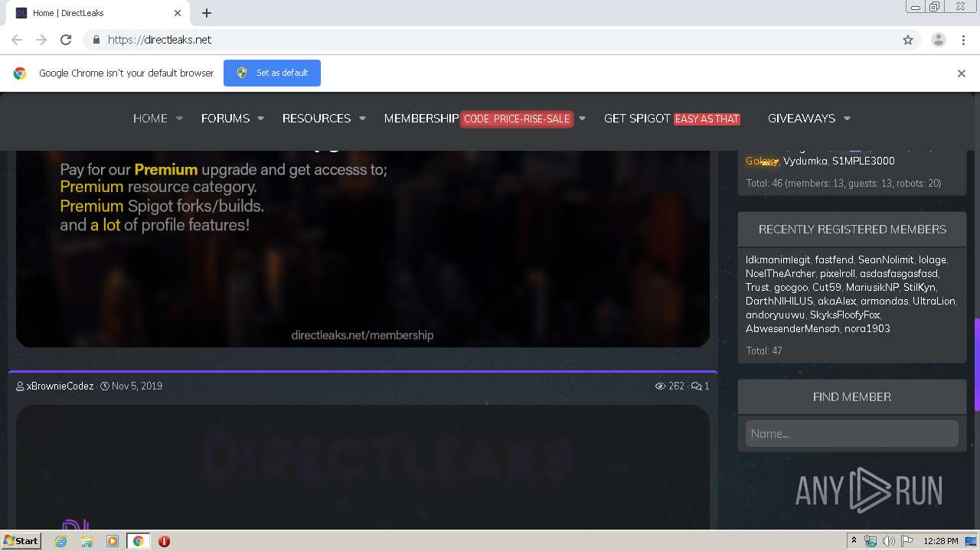Screen dimensions: 980x551
Task: Open member Idkmanimlegit's profile
Action: (778, 260)
